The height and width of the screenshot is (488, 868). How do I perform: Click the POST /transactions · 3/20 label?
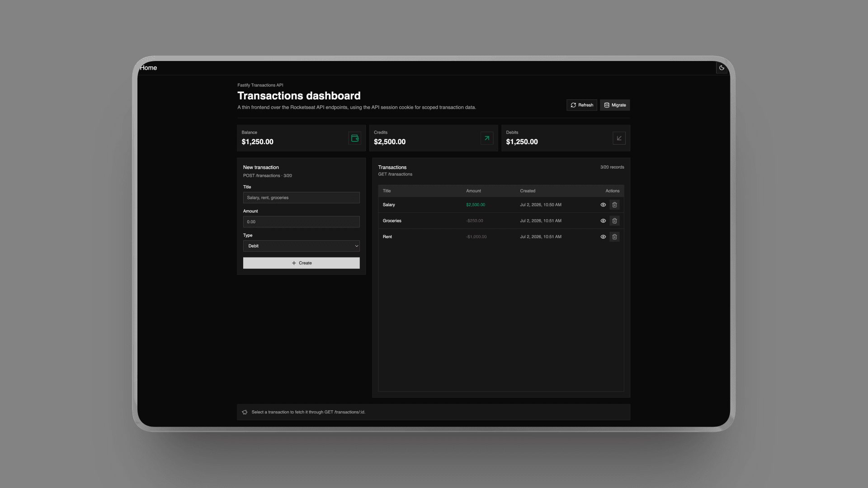pos(268,176)
